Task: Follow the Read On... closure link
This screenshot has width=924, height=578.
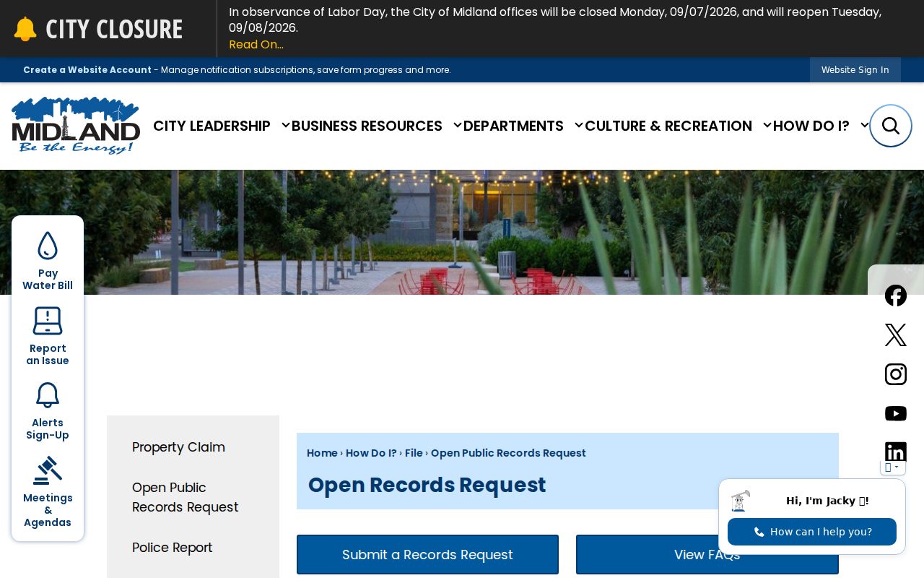Action: point(256,45)
